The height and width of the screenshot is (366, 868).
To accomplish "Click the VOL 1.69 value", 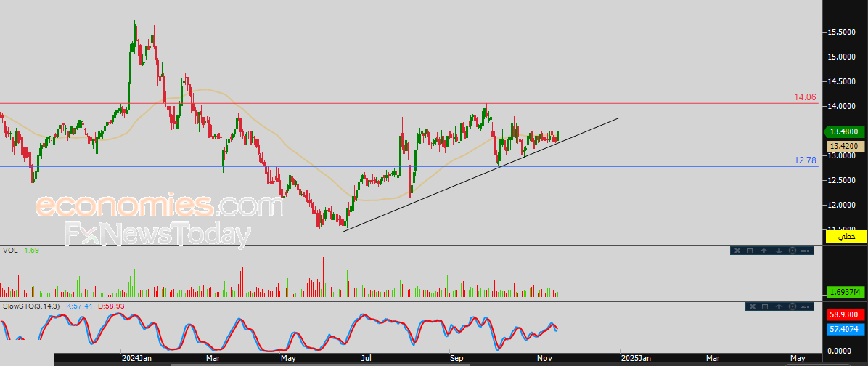I will (32, 251).
